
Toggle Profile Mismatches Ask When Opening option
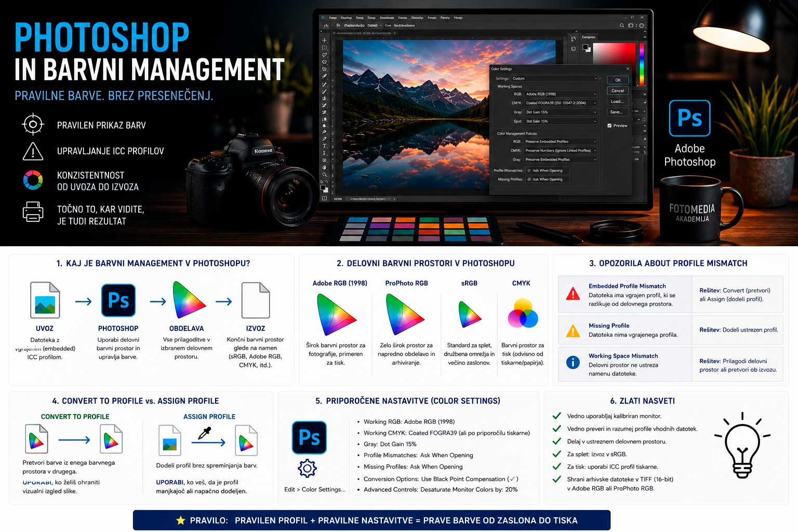pyautogui.click(x=547, y=170)
